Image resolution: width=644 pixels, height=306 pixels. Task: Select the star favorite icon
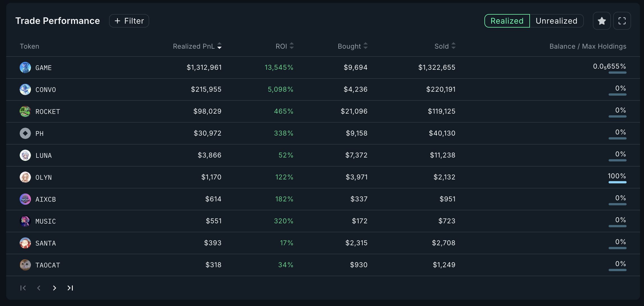click(x=602, y=21)
